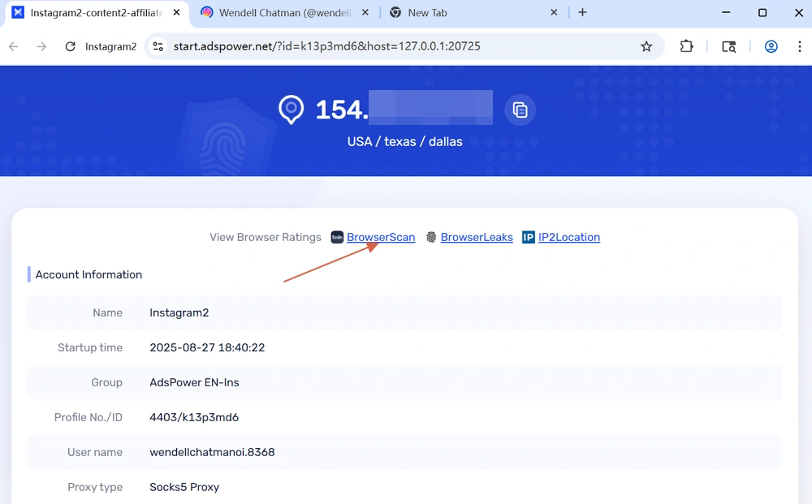Screen dimensions: 812x504
Task: Click the 'User name' field label
Action: 95,452
